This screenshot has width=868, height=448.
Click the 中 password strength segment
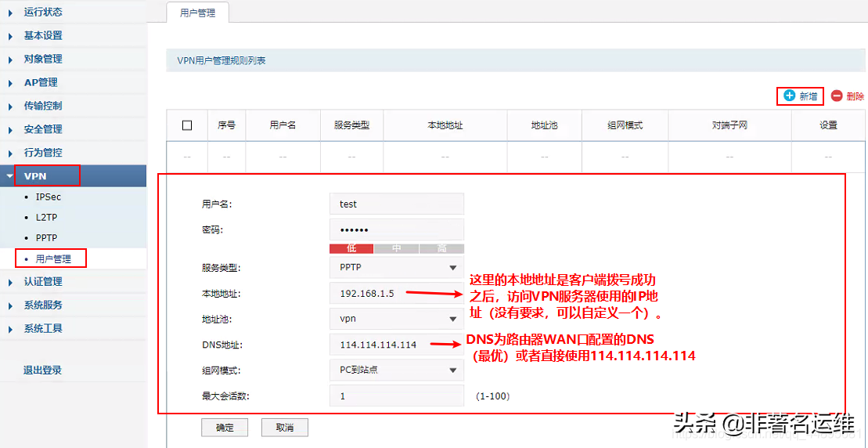click(396, 248)
